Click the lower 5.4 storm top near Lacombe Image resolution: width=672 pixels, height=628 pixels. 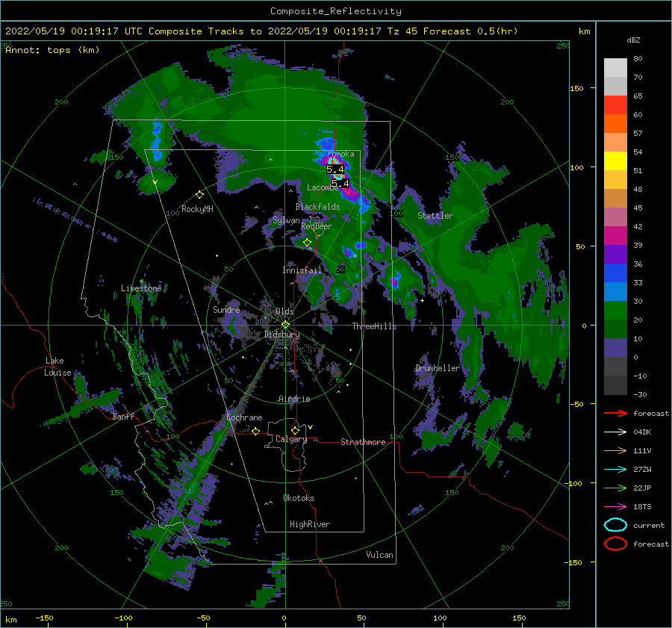[340, 184]
